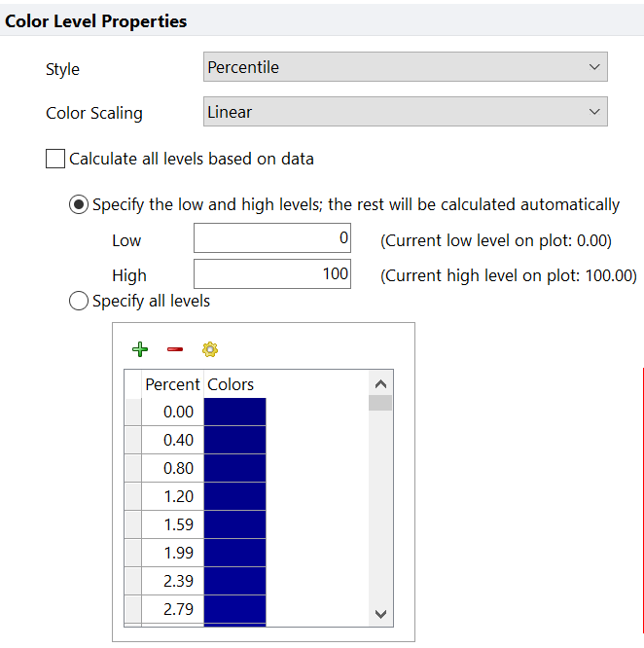The height and width of the screenshot is (648, 644).
Task: Click the green plus add level icon
Action: 139,349
